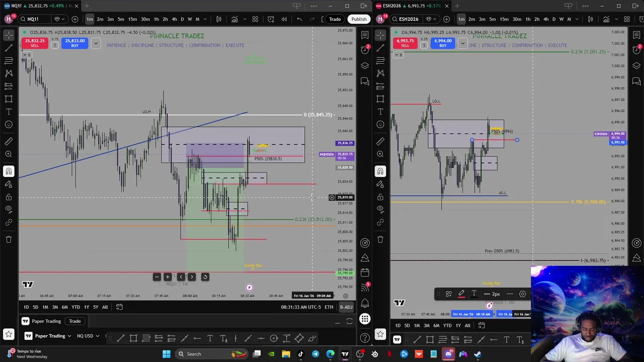Open alerts clock icon in NQ1! right sidebar
644x362 pixels.
pyautogui.click(x=365, y=50)
